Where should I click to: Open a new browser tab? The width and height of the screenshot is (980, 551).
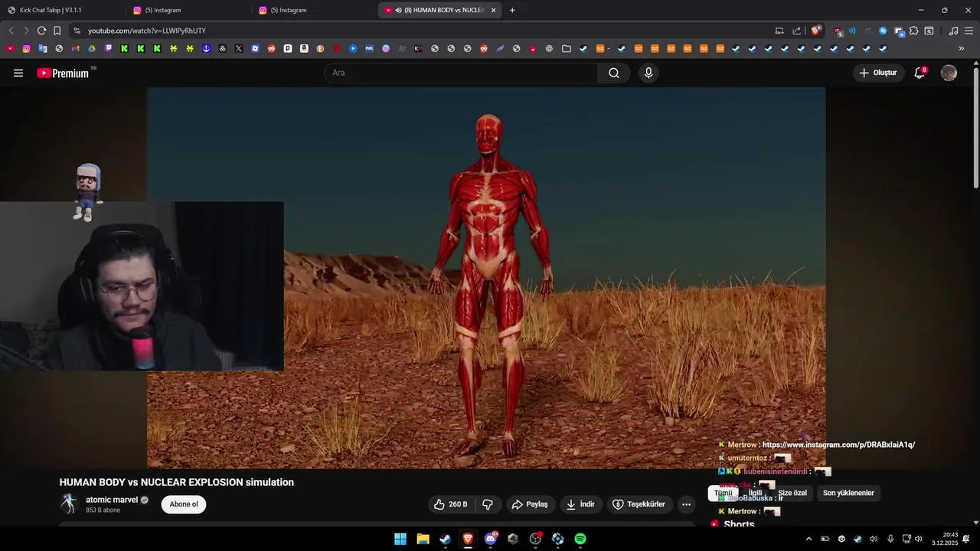pyautogui.click(x=512, y=10)
